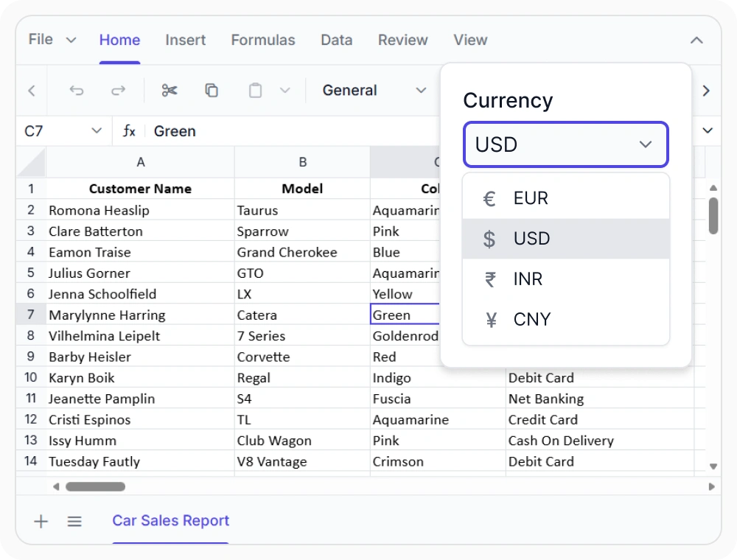Click the Redo icon
Image resolution: width=737 pixels, height=560 pixels.
click(118, 90)
